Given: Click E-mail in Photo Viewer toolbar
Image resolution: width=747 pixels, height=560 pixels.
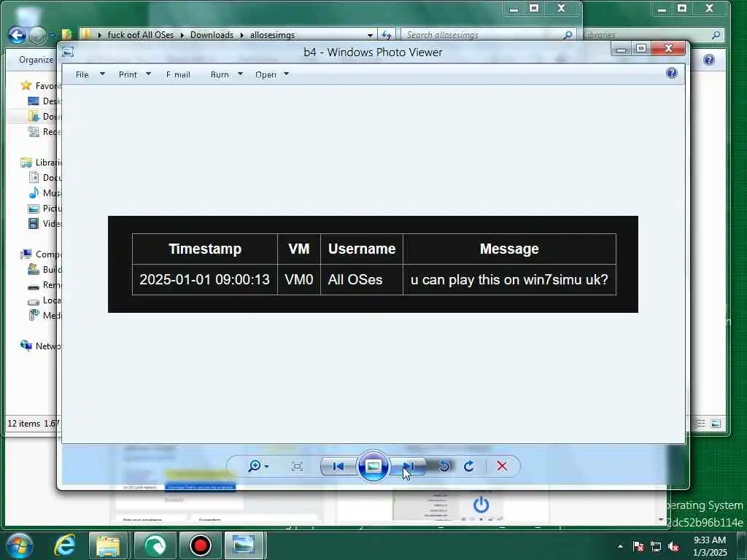Looking at the screenshot, I should (178, 74).
